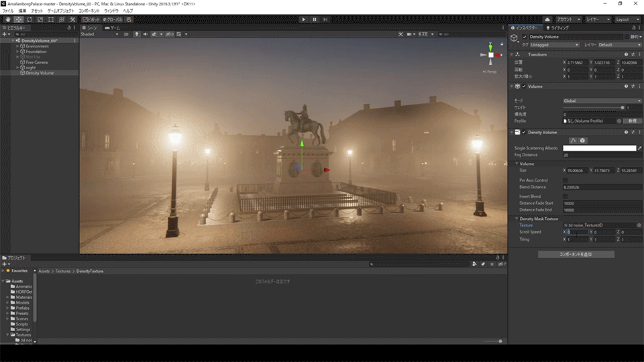644x362 pixels.
Task: Select the Hand tool in the toolbar
Action: click(7, 19)
